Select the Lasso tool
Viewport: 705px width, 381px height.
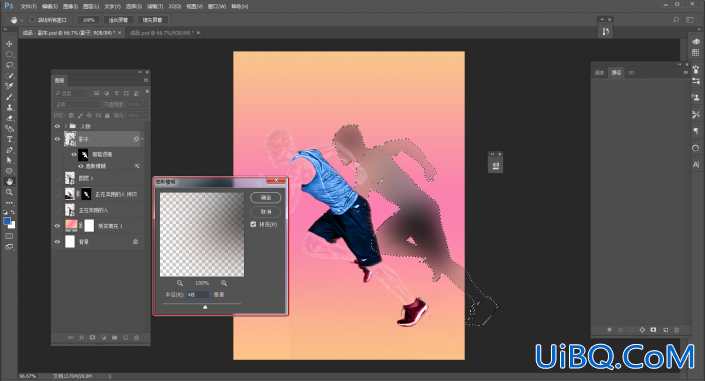(x=9, y=65)
